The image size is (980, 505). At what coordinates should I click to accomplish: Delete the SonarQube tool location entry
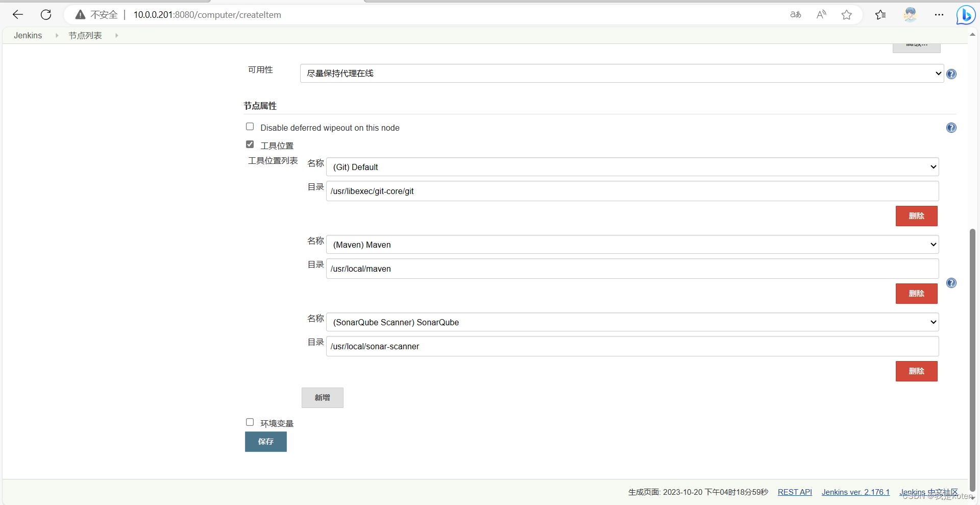(x=917, y=371)
